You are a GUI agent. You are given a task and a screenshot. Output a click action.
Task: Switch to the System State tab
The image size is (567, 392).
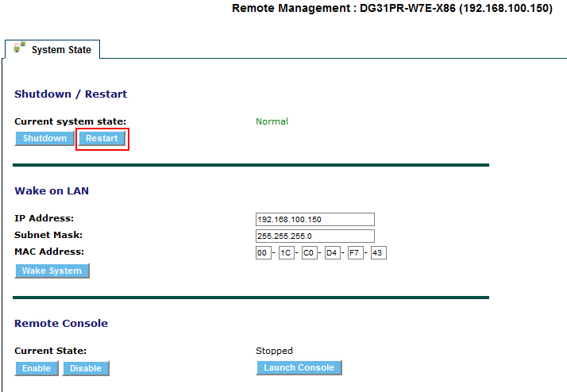(60, 50)
